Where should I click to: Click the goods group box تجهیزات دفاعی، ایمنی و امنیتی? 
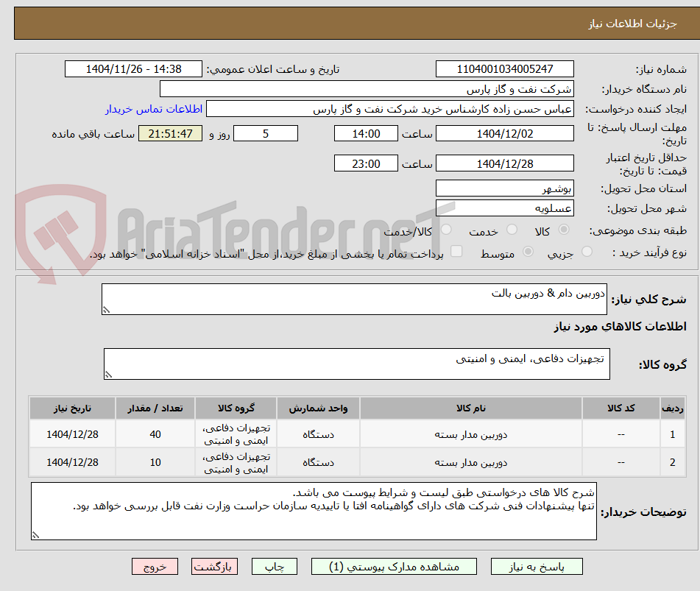click(357, 364)
